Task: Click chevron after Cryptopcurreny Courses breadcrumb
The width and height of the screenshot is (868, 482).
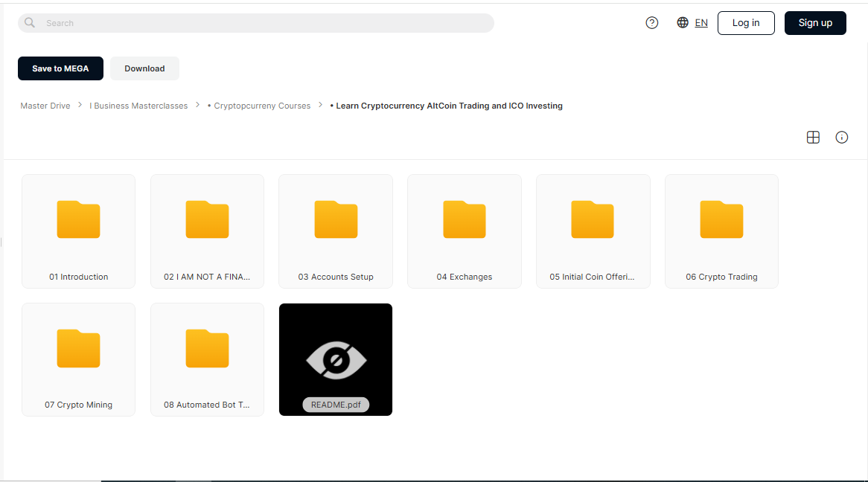Action: click(320, 105)
